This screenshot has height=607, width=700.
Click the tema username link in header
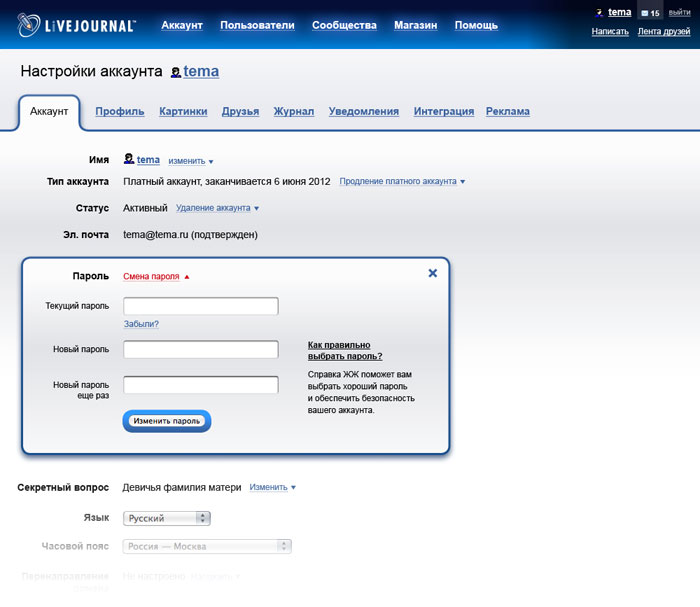click(x=619, y=12)
